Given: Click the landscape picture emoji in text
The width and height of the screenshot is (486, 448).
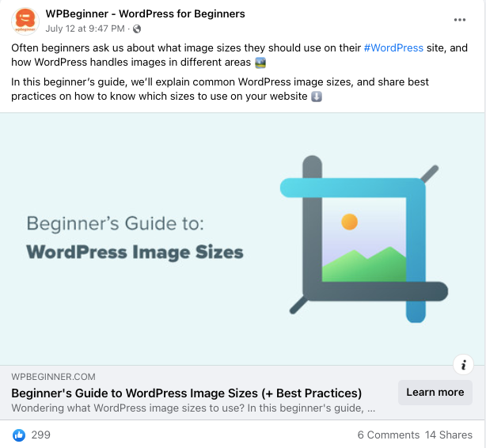Looking at the screenshot, I should click(x=260, y=63).
